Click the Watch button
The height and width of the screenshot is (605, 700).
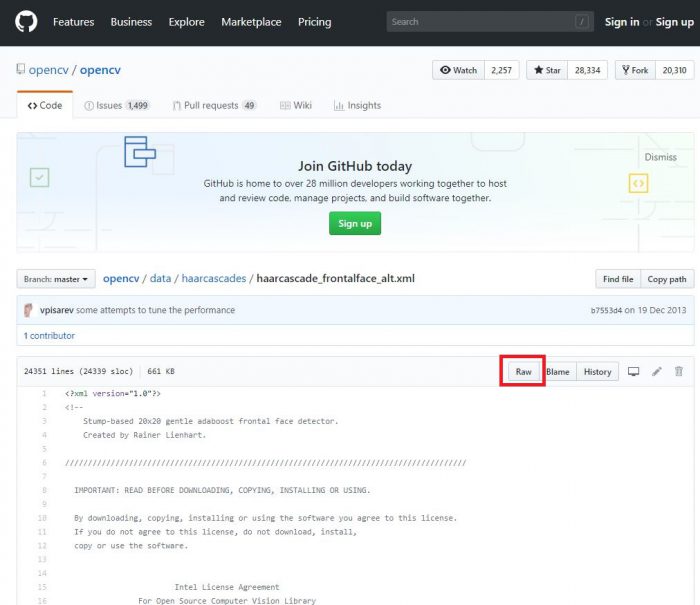coord(458,70)
